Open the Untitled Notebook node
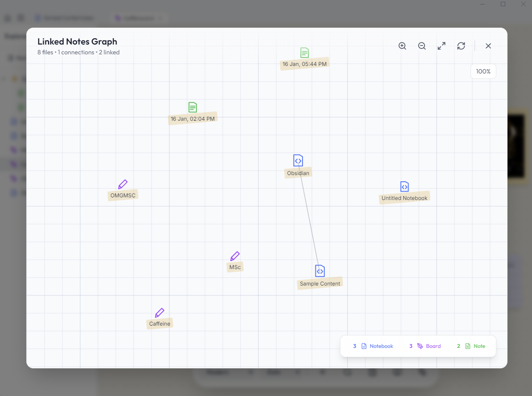The width and height of the screenshot is (532, 396). coord(405,186)
